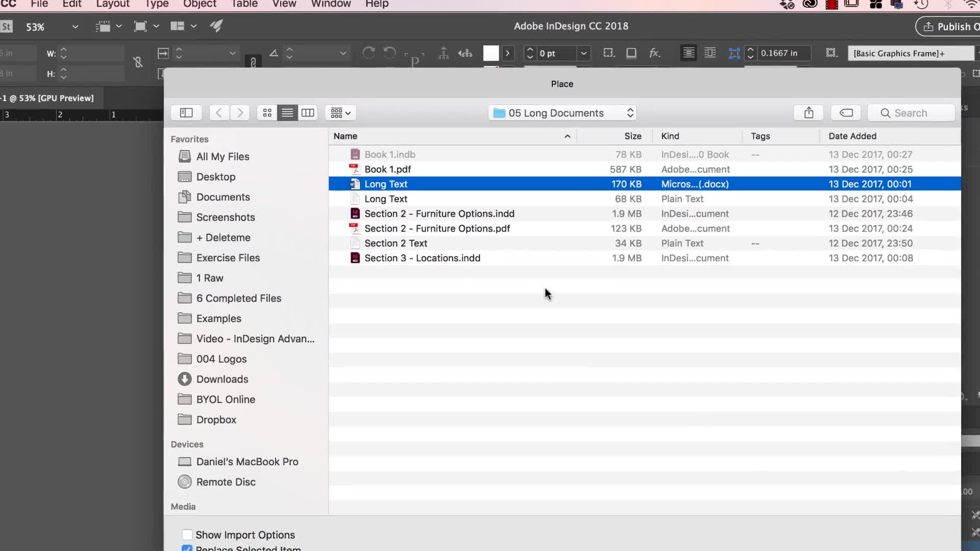Switch file browser to list view

(287, 113)
